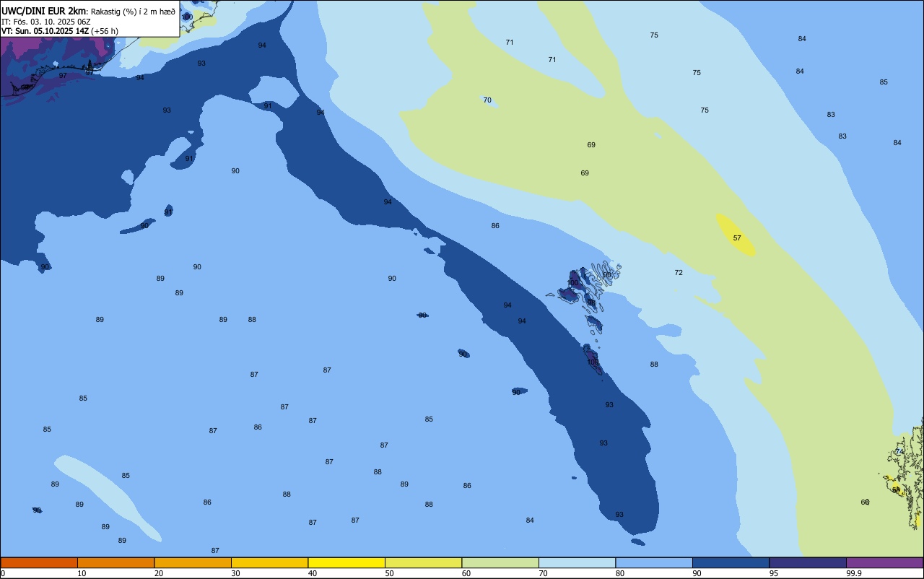This screenshot has height=579, width=924.
Task: Click the '95' legend scale label
Action: (x=774, y=573)
